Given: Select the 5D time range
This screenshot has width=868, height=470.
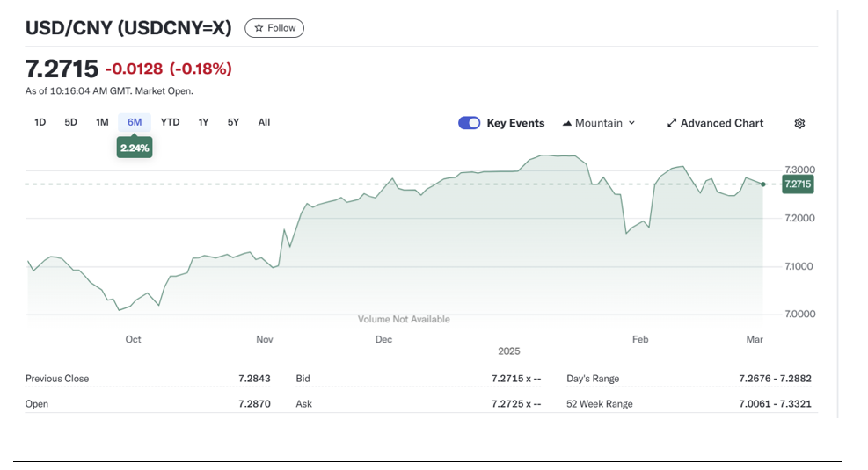Looking at the screenshot, I should 71,122.
